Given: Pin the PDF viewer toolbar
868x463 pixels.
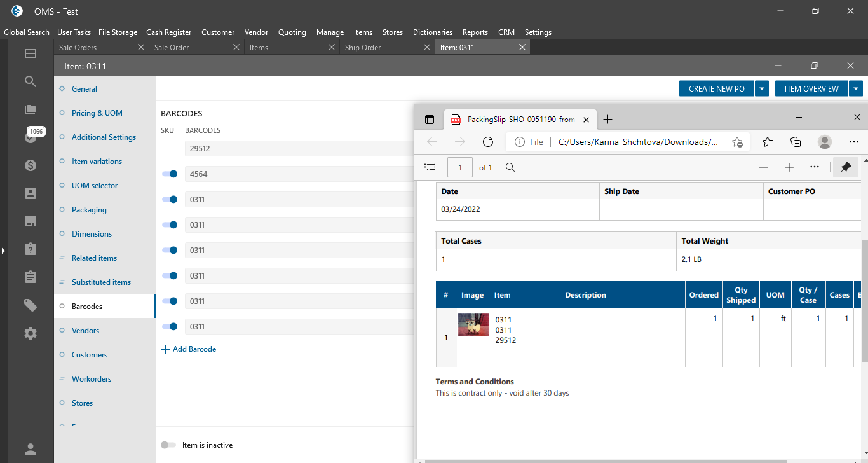Looking at the screenshot, I should point(845,167).
